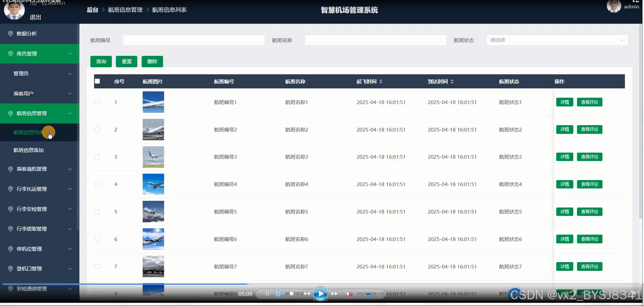Click the 登机口管理 location pin icon
The height and width of the screenshot is (306, 644).
tap(10, 269)
